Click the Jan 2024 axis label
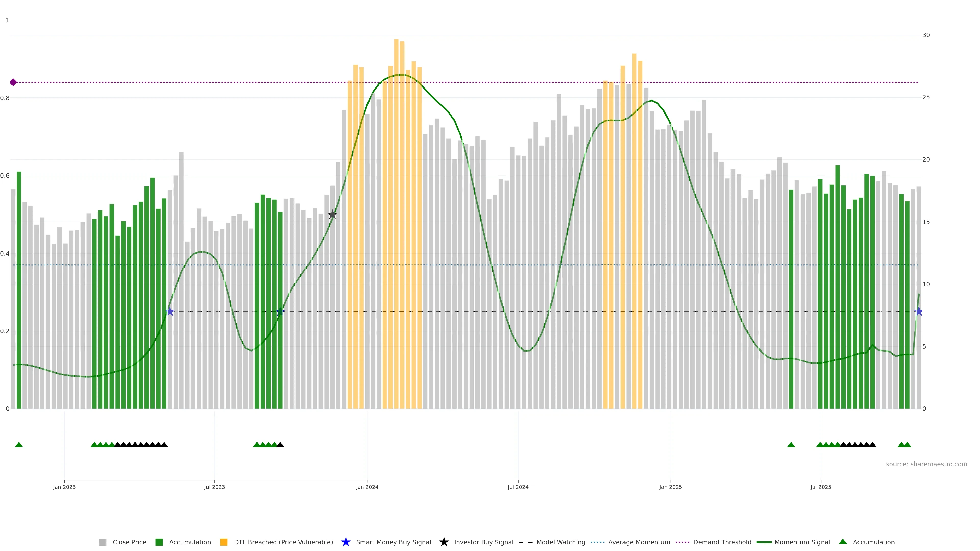Image resolution: width=980 pixels, height=551 pixels. [x=367, y=487]
